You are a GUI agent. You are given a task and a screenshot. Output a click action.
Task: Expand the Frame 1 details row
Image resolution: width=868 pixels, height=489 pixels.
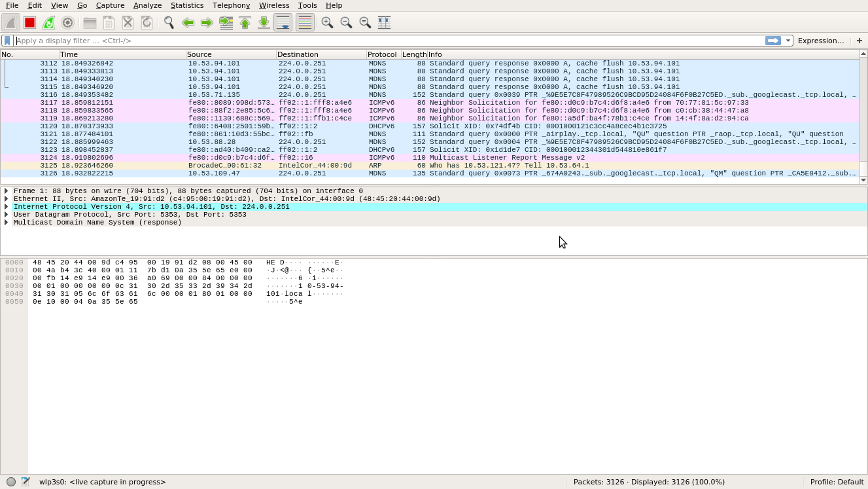point(6,191)
